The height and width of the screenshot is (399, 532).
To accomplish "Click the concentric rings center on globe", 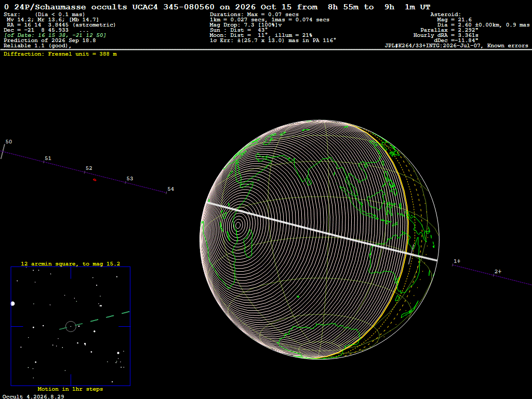I will [x=238, y=224].
